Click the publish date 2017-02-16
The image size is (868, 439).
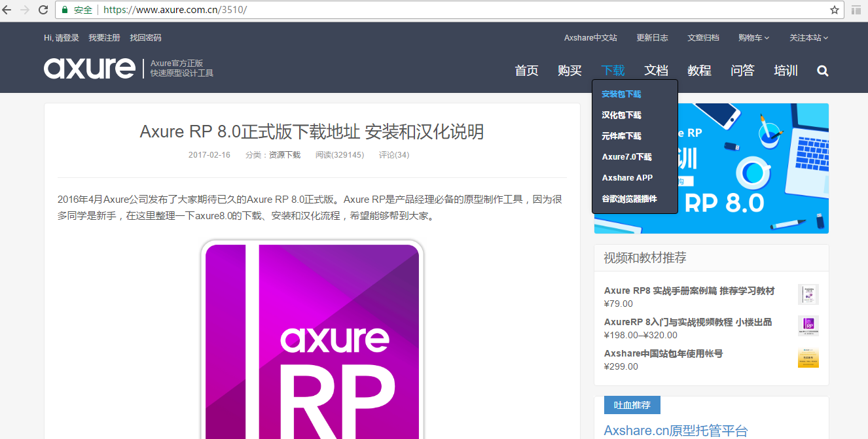pos(209,155)
